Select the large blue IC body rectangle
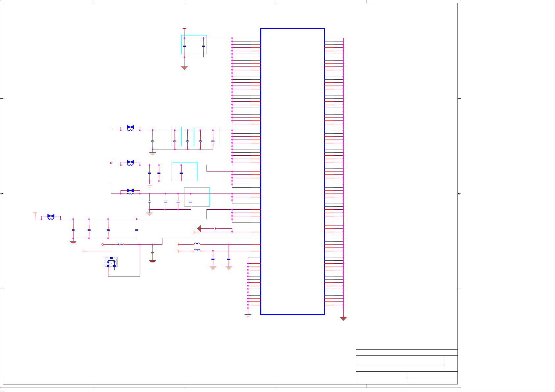 pyautogui.click(x=292, y=171)
